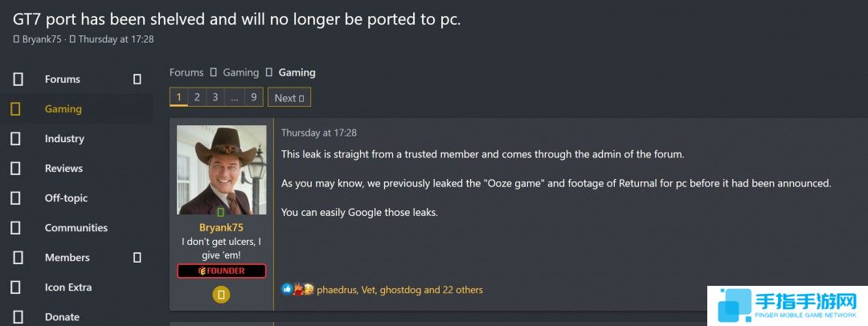The width and height of the screenshot is (868, 326).
Task: Open the Donate sidebar item
Action: 62,317
